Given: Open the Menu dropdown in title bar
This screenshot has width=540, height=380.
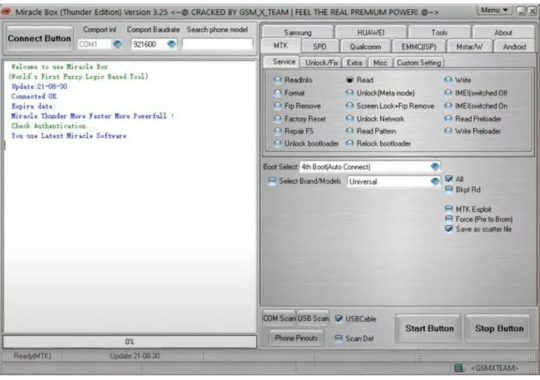Looking at the screenshot, I should [494, 10].
